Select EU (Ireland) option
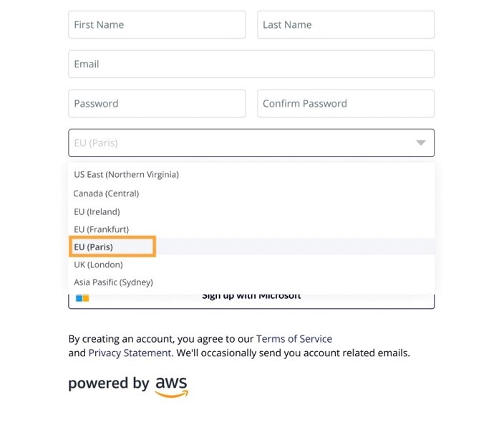The height and width of the screenshot is (425, 504). 251,211
